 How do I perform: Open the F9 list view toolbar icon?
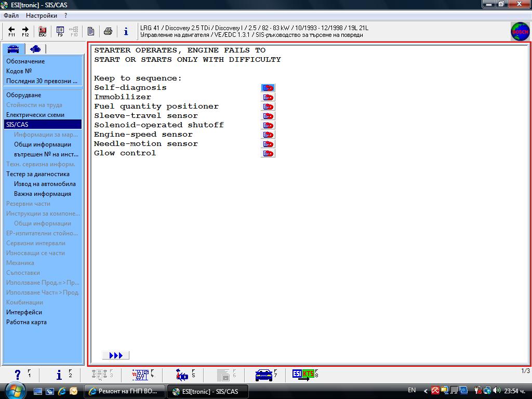coord(60,31)
